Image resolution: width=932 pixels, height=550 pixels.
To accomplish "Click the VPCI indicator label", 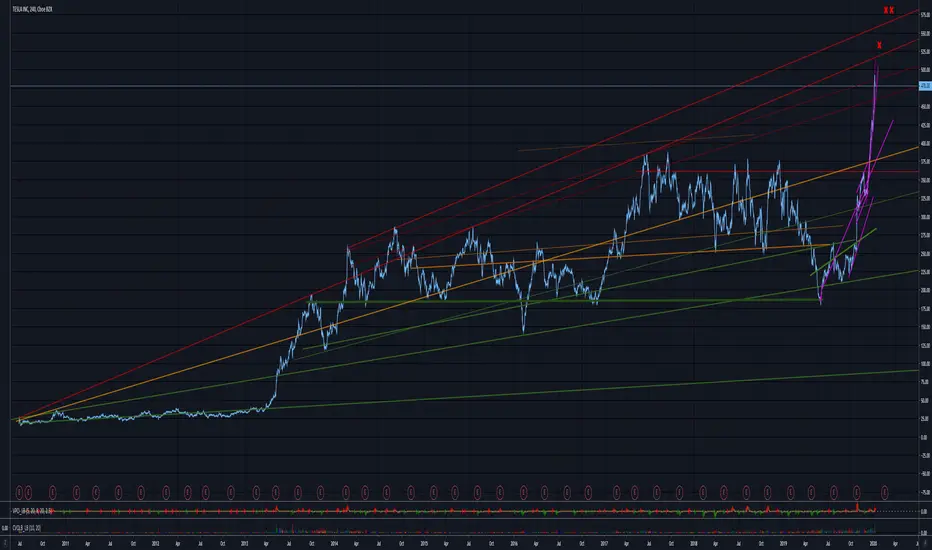I will (33, 511).
